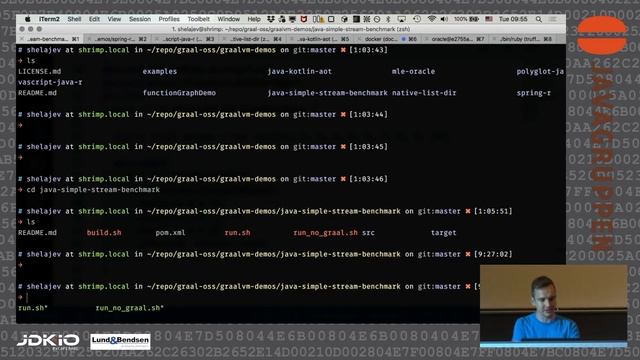640x360 pixels.
Task: Open the Shell menu
Action: [74, 19]
